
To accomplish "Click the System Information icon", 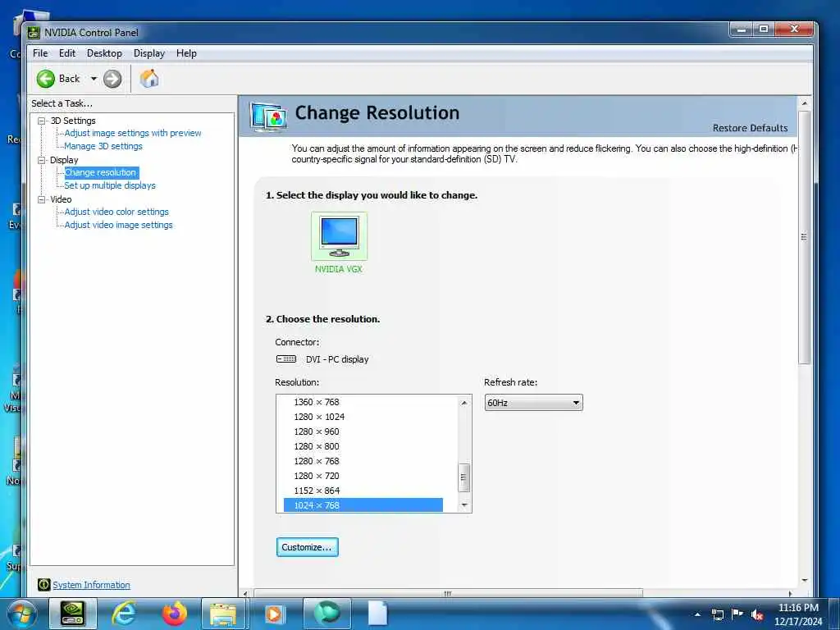I will pos(44,585).
